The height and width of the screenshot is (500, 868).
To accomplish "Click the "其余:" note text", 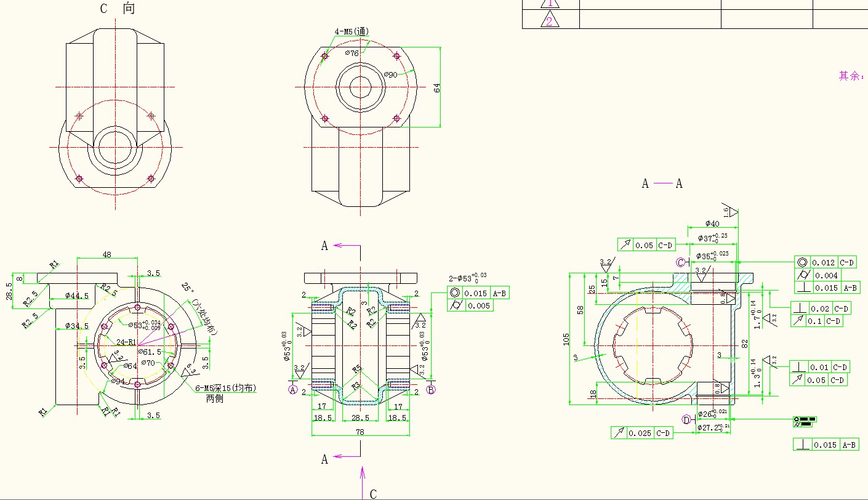I will (853, 76).
